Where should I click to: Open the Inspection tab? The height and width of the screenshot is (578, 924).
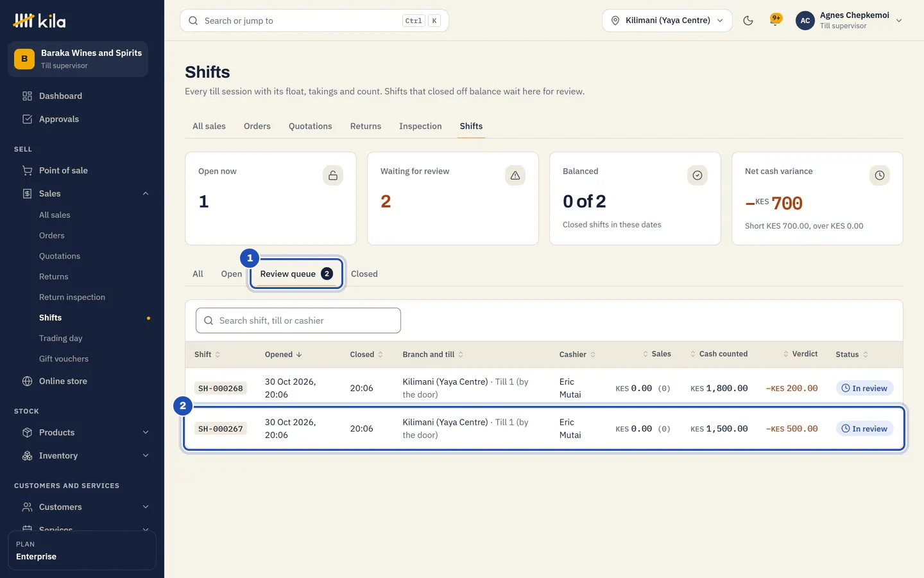pos(420,126)
